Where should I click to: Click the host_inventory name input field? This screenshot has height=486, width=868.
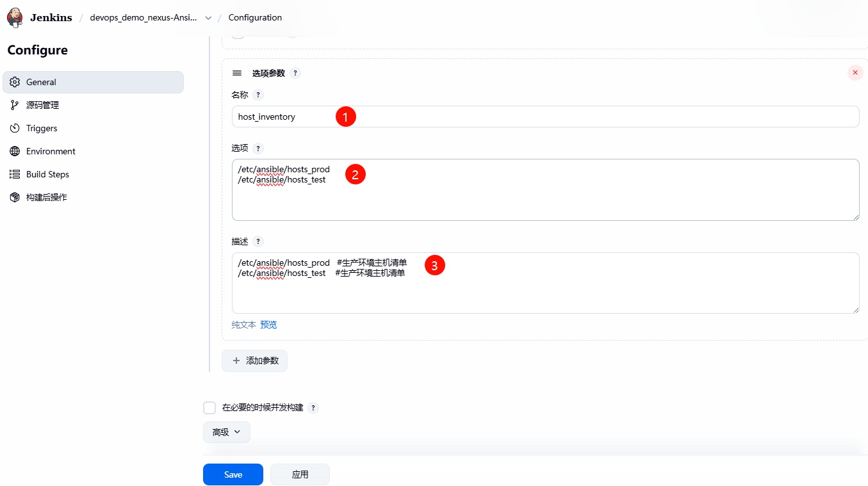click(x=545, y=117)
